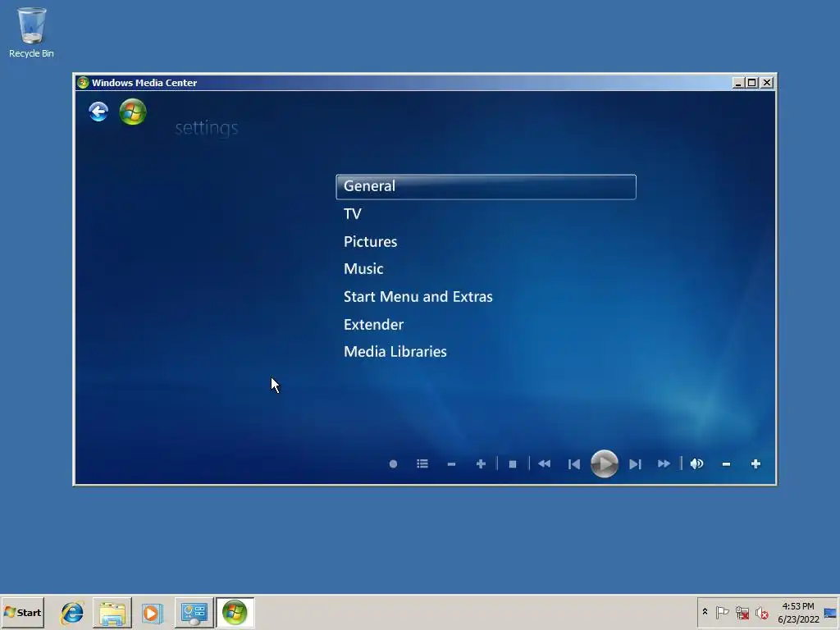840x630 pixels.
Task: Mute audio with the speaker icon
Action: pos(696,464)
